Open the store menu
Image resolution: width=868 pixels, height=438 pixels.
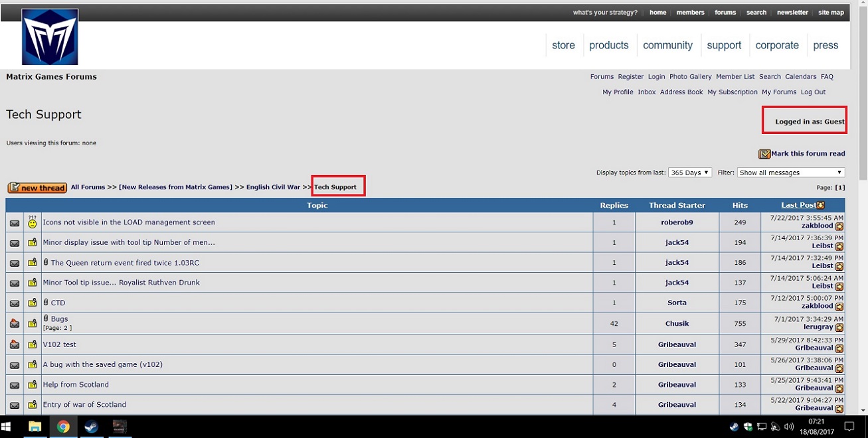[x=563, y=45]
